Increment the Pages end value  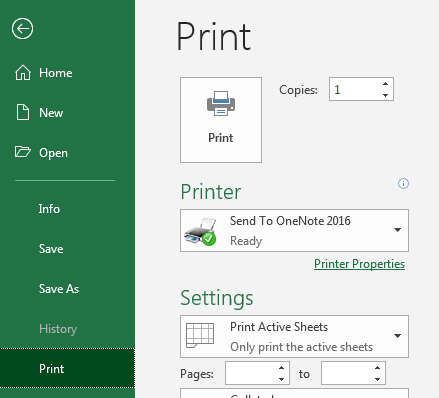pos(378,368)
